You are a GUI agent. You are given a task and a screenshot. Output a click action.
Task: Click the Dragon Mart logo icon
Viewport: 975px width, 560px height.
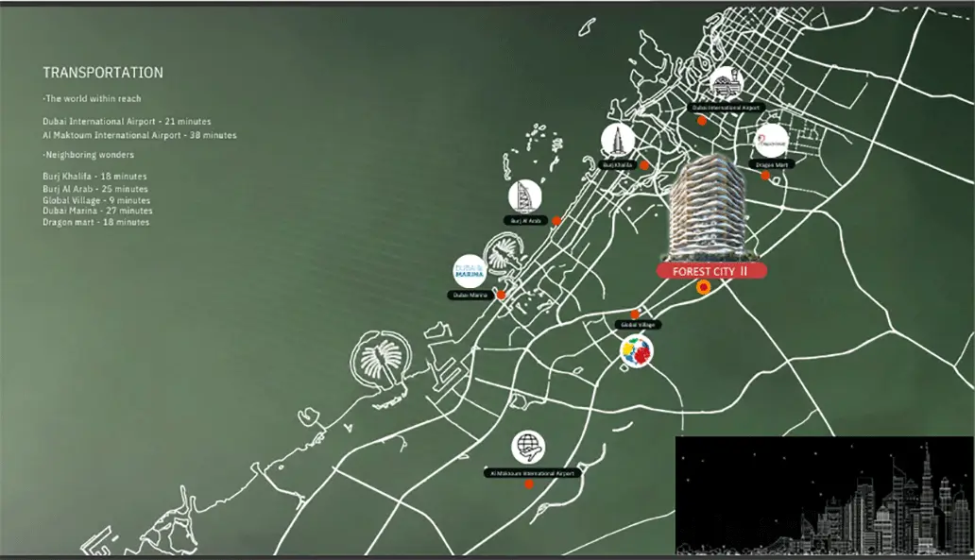pos(772,141)
